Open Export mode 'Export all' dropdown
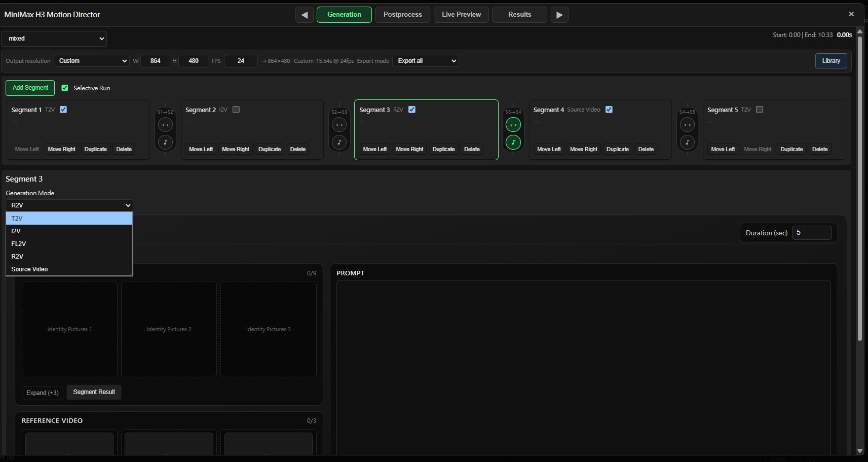The width and height of the screenshot is (868, 462). click(x=426, y=61)
